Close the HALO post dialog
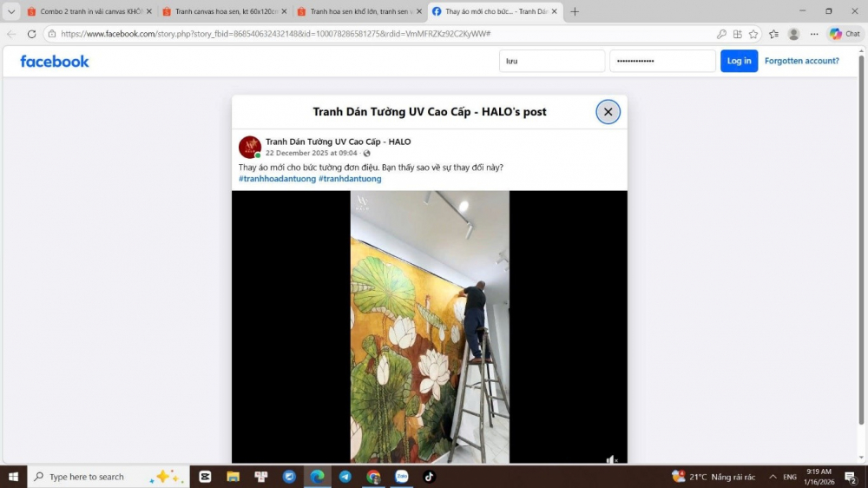 [x=608, y=112]
